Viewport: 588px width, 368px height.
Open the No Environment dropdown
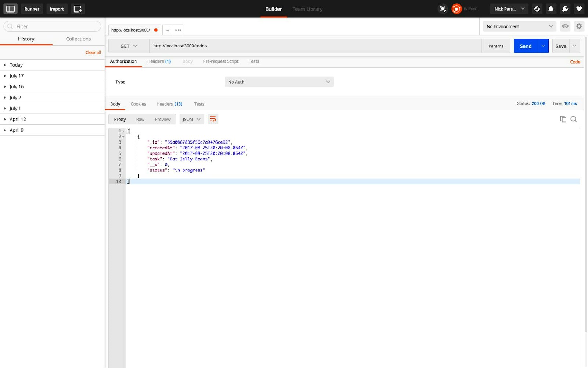[519, 26]
